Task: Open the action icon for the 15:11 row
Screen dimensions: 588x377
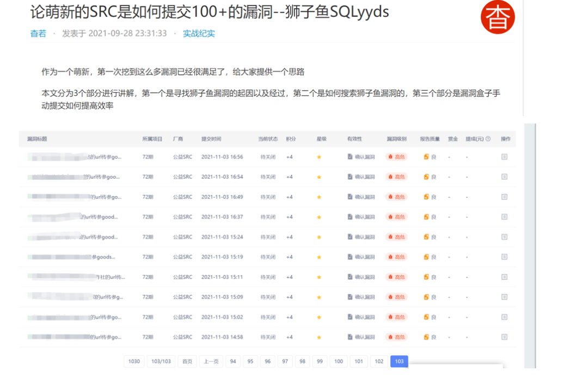Action: pyautogui.click(x=504, y=277)
